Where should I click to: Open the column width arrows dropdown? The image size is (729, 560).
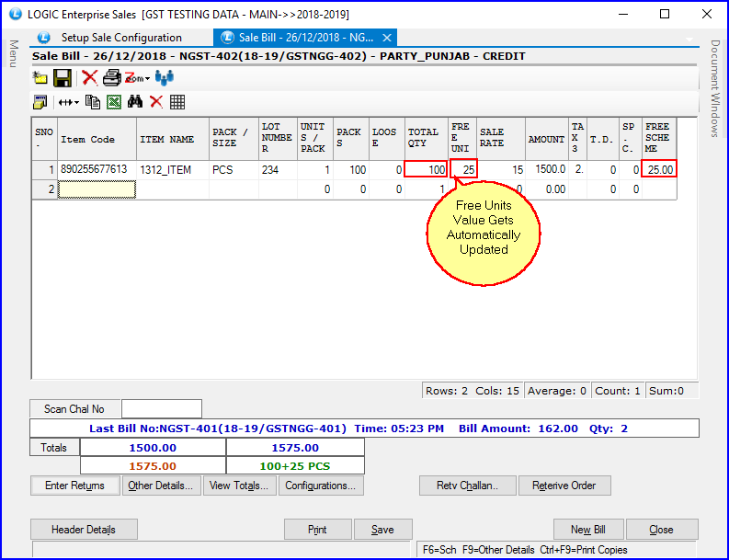[68, 102]
